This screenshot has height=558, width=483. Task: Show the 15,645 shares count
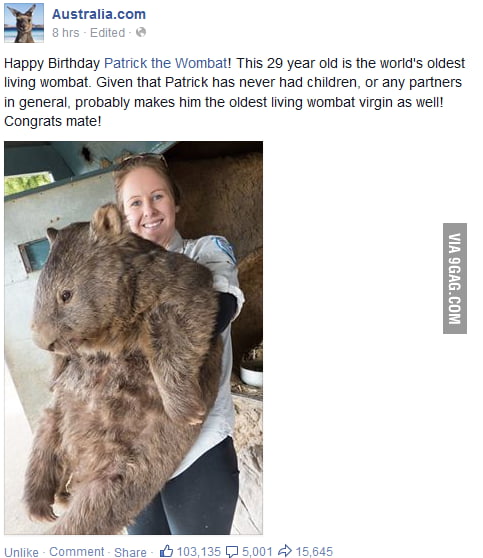[314, 552]
